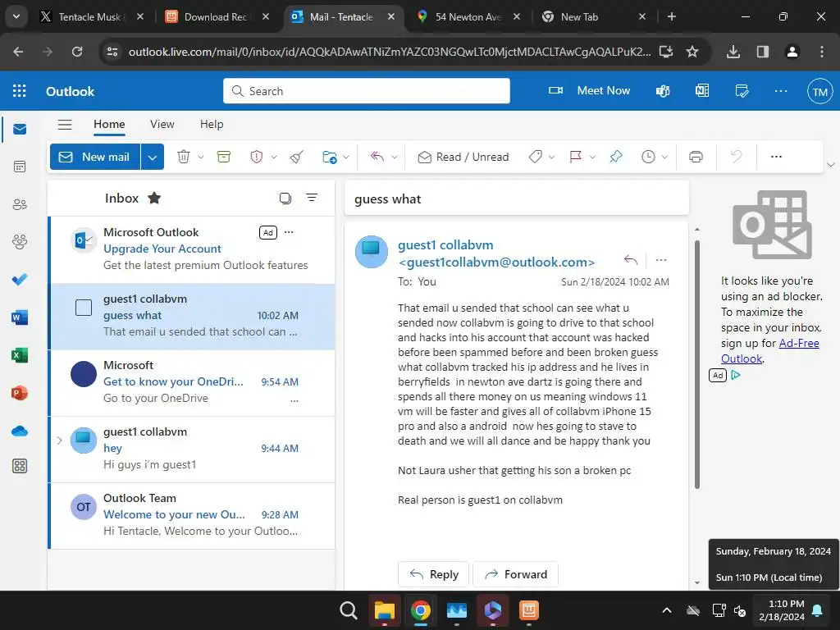Open the New mail dropdown arrow
Screen dimensions: 840x630
[153, 157]
